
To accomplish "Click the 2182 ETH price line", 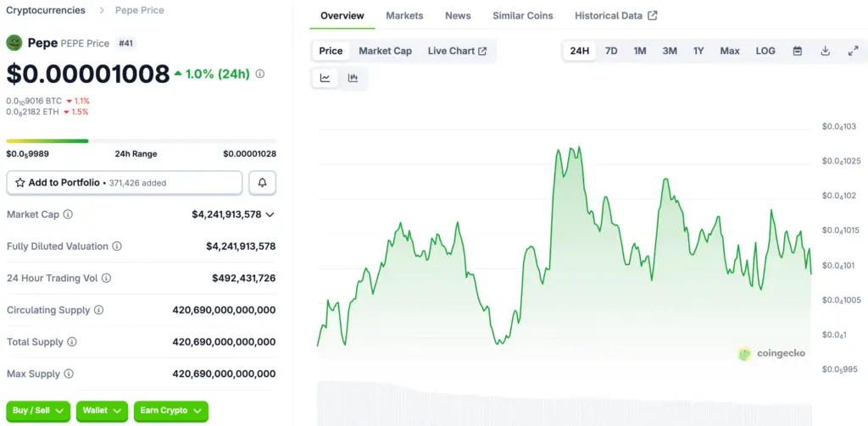I will (x=47, y=112).
